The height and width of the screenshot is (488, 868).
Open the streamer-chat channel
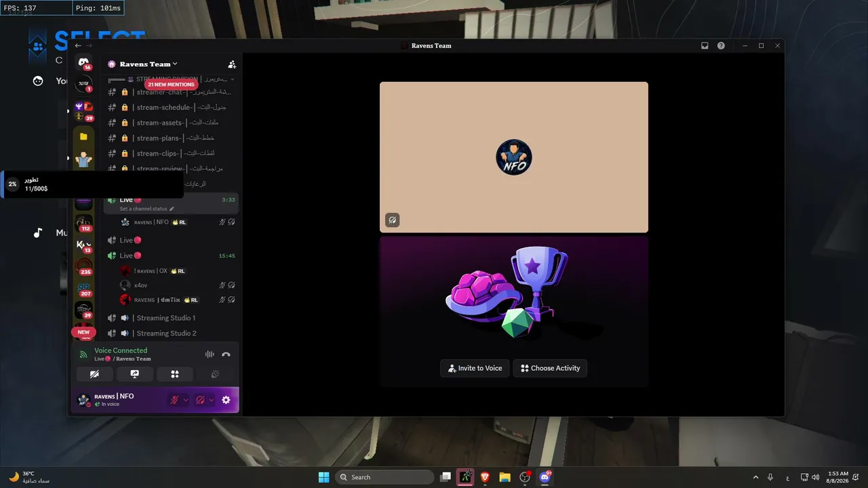(171, 92)
